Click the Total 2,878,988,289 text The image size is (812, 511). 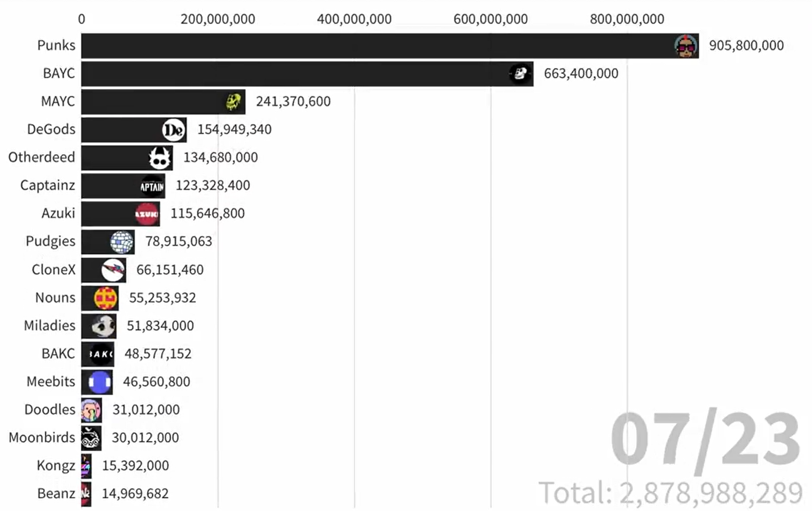click(671, 493)
